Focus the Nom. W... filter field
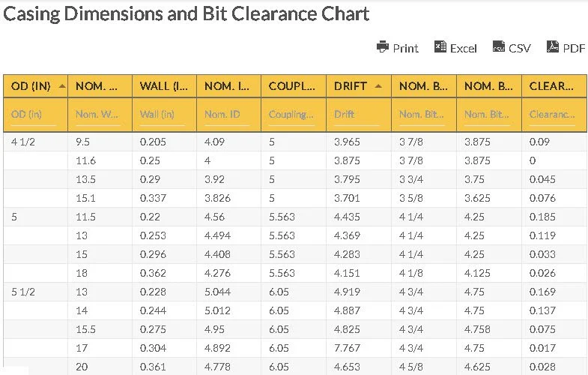The width and height of the screenshot is (588, 375). tap(99, 115)
